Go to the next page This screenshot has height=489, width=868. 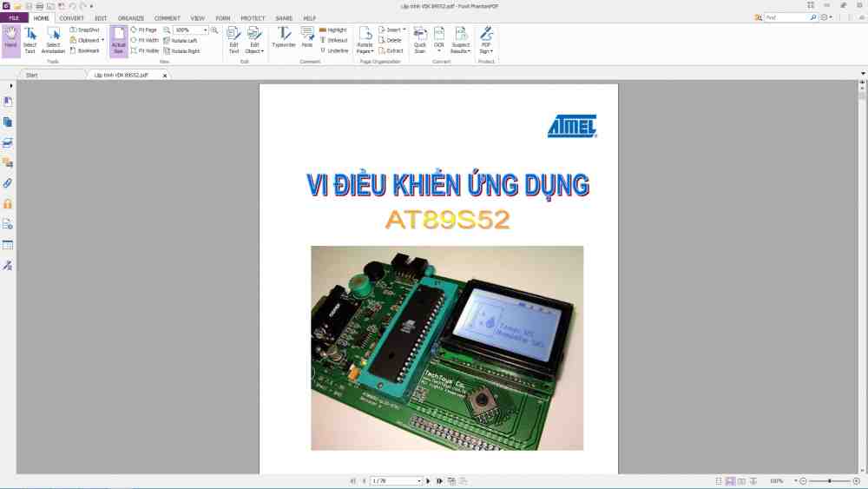click(429, 481)
